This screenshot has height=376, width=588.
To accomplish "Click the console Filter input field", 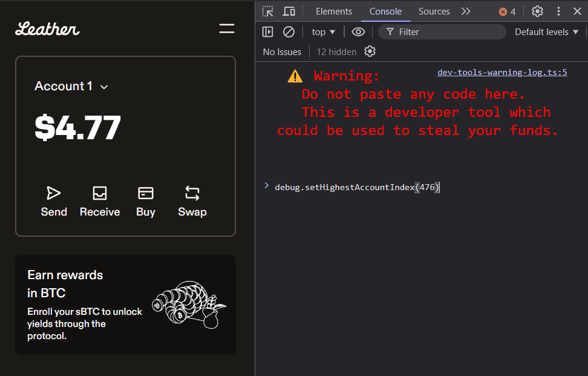I will (448, 32).
